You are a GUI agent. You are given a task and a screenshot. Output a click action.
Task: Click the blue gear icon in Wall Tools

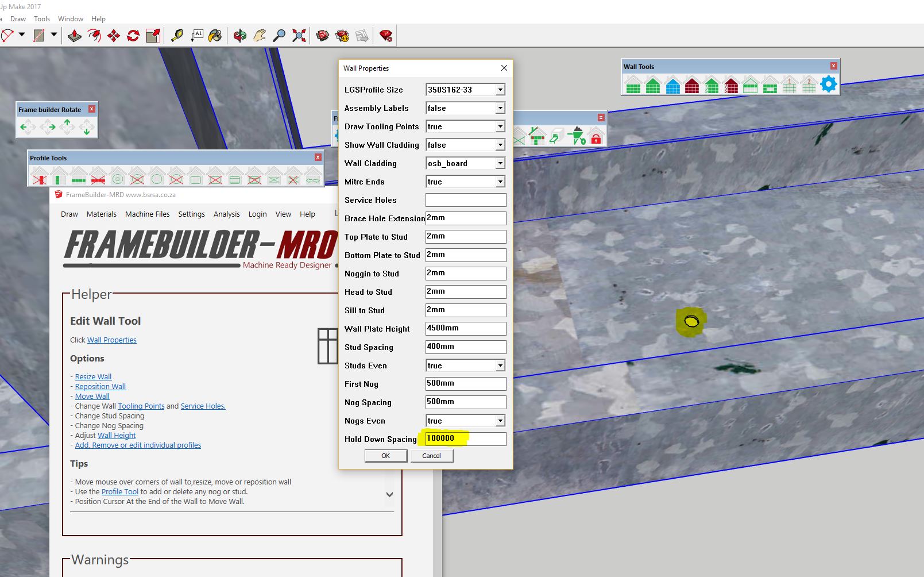[829, 84]
